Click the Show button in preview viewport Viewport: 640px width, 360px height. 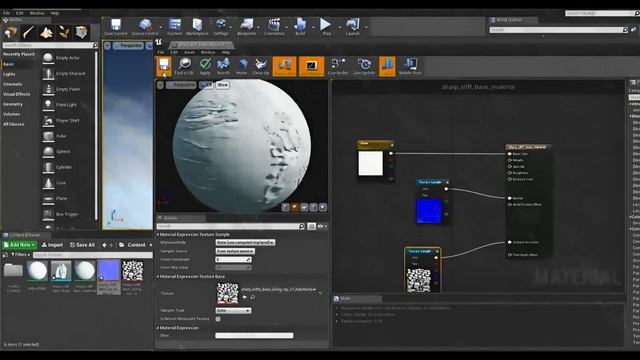(222, 85)
